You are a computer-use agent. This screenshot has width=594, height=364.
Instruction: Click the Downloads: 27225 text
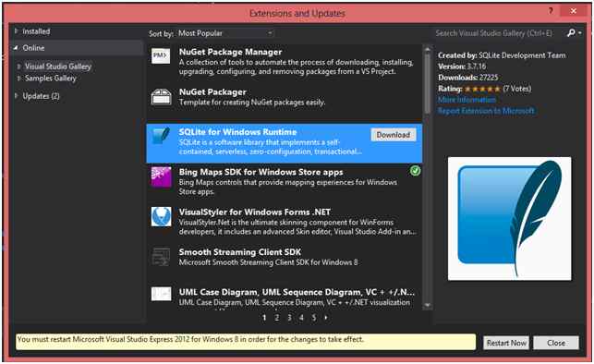click(467, 78)
